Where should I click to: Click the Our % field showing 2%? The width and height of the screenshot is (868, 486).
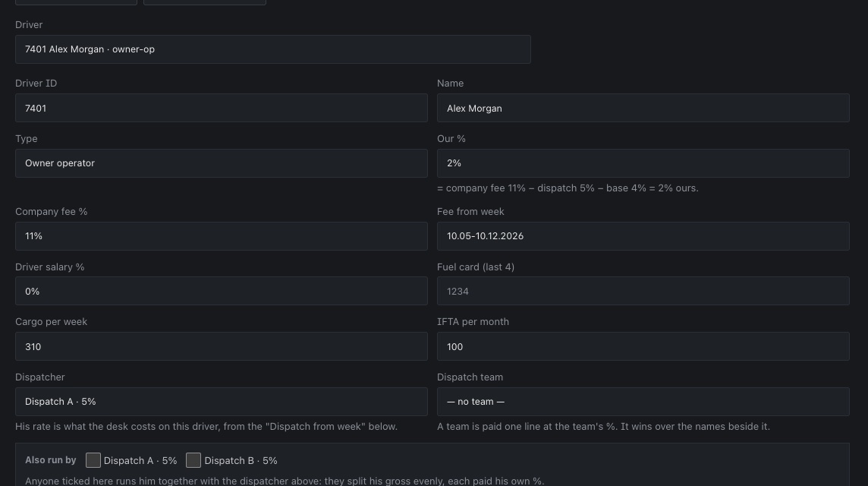643,163
